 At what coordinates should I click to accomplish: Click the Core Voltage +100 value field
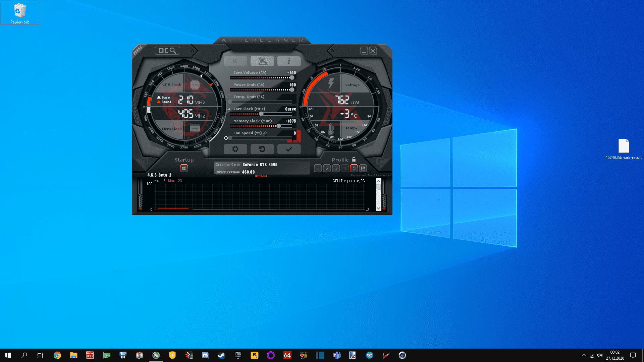(291, 73)
